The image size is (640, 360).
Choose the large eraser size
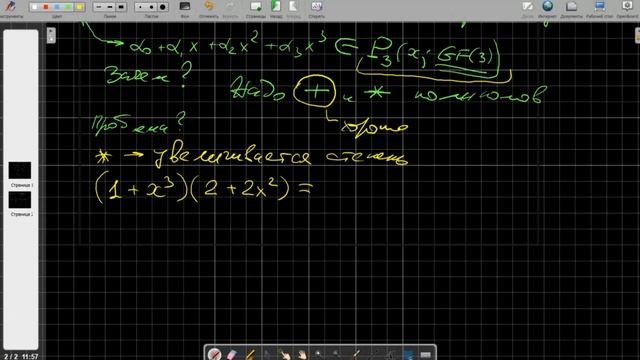coord(162,7)
